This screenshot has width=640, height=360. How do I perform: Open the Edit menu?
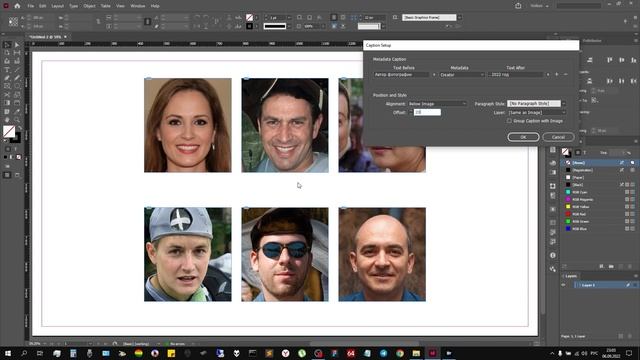point(42,6)
